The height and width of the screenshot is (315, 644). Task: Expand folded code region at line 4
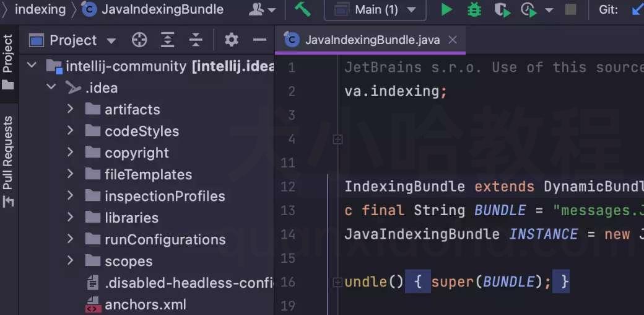[x=337, y=140]
